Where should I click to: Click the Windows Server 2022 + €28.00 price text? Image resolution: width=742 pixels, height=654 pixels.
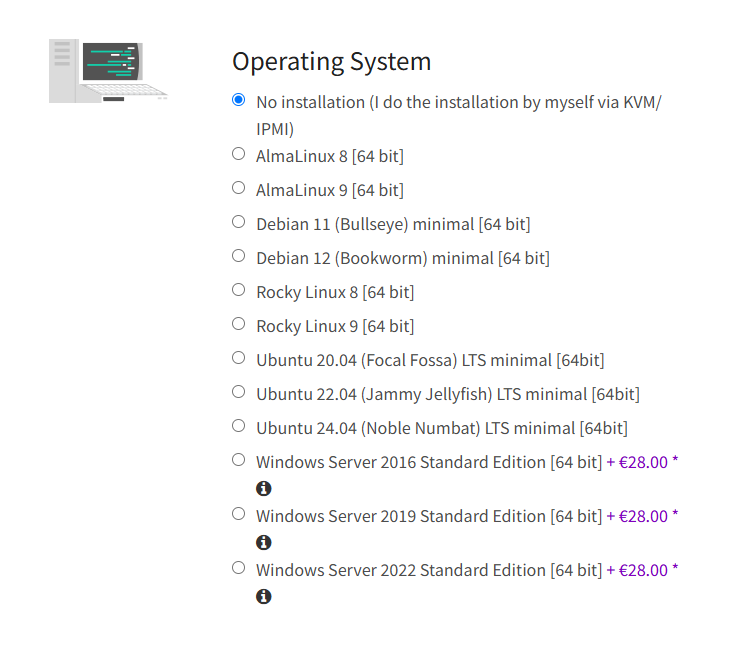click(x=642, y=570)
